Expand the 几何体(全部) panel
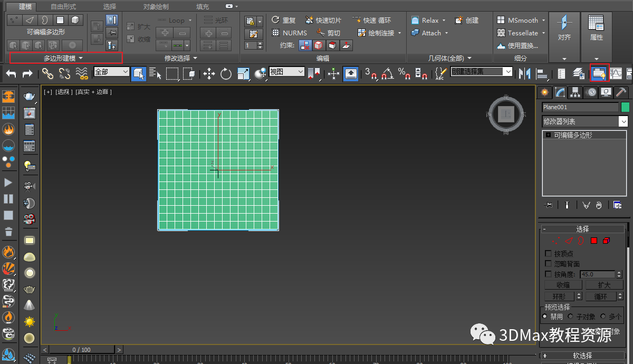The width and height of the screenshot is (633, 364). coord(449,58)
